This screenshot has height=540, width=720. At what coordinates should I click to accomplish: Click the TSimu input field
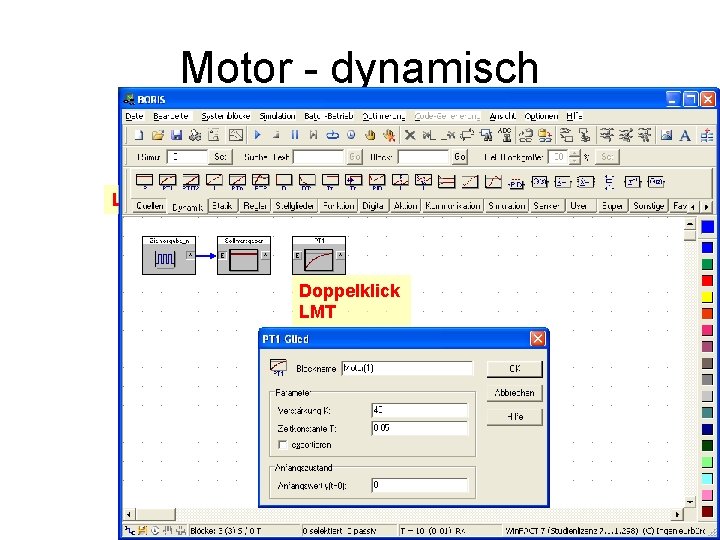coord(188,157)
